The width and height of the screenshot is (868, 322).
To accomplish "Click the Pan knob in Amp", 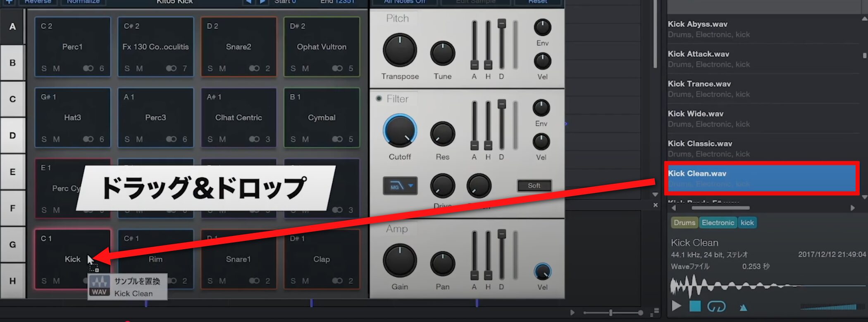I will coord(442,264).
